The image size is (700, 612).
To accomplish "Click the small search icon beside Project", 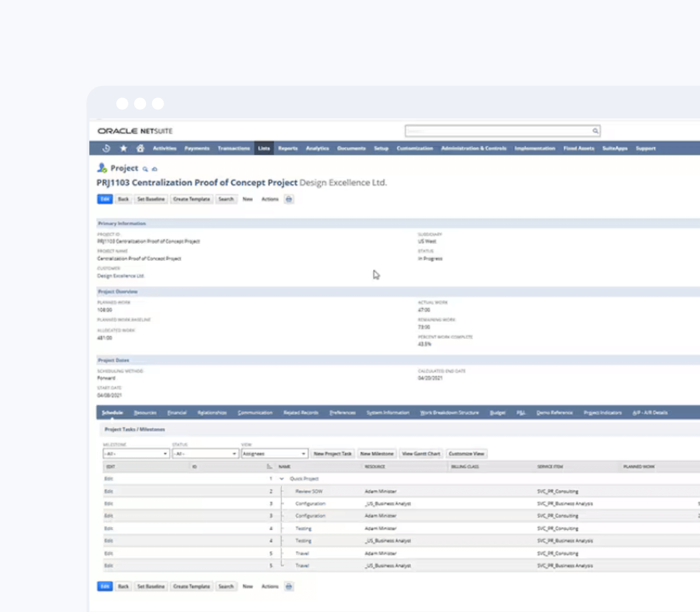I will tap(145, 169).
